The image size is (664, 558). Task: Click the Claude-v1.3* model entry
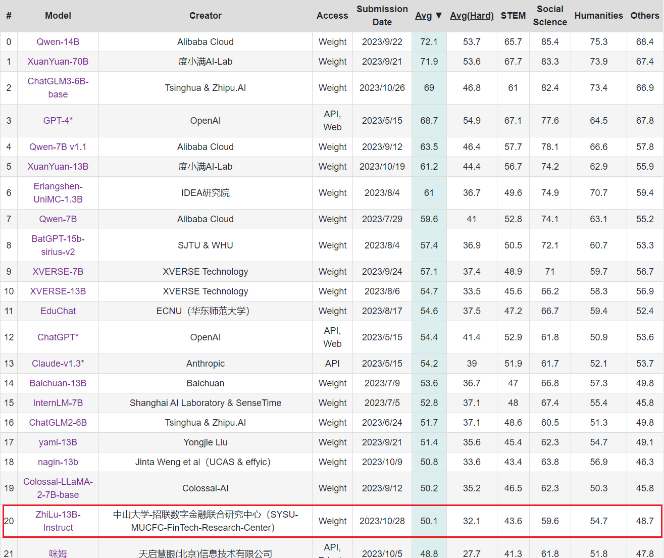[x=57, y=363]
